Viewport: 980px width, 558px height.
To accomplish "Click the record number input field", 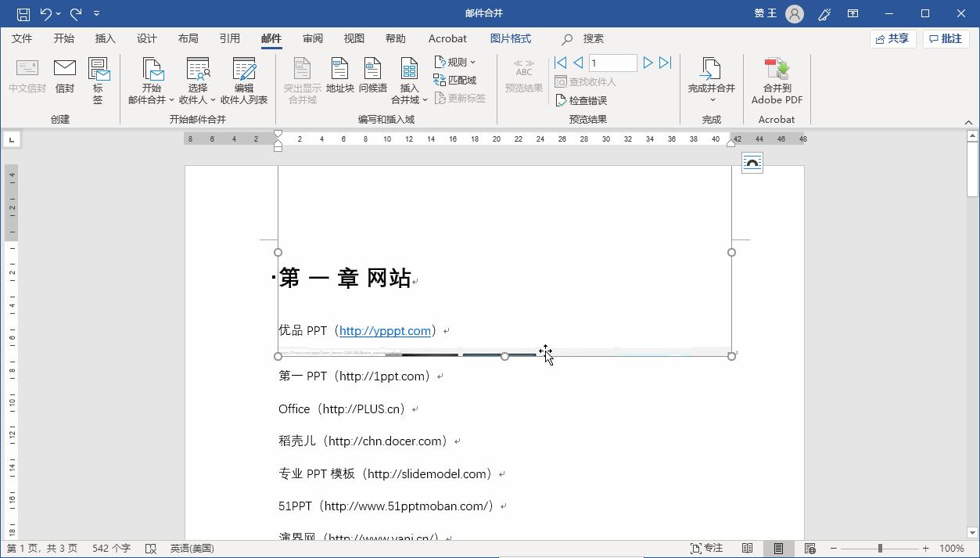I will 612,62.
